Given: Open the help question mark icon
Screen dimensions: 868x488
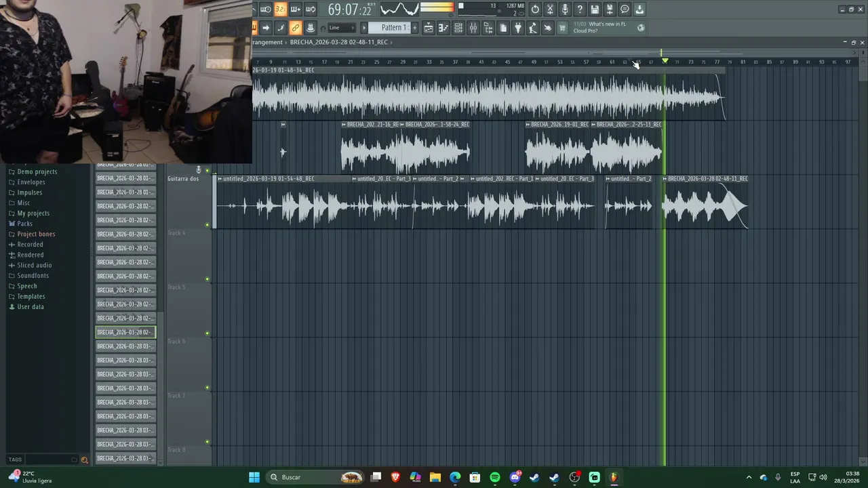Looking at the screenshot, I should click(x=580, y=9).
